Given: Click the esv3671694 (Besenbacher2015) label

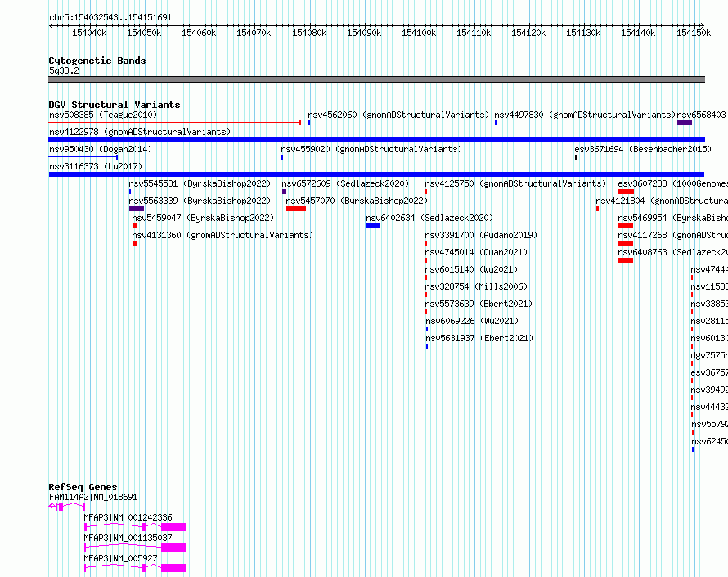Looking at the screenshot, I should pos(643,149).
